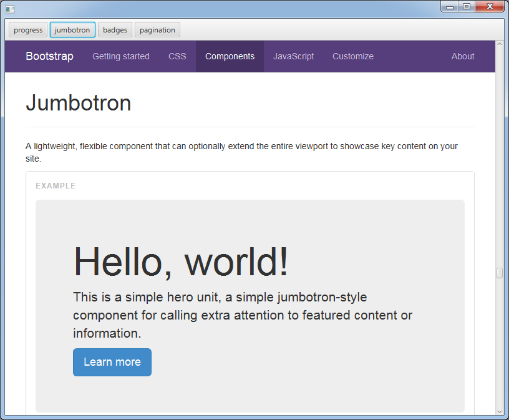The image size is (509, 420).
Task: Open the JavaScript documentation section
Action: tap(293, 56)
